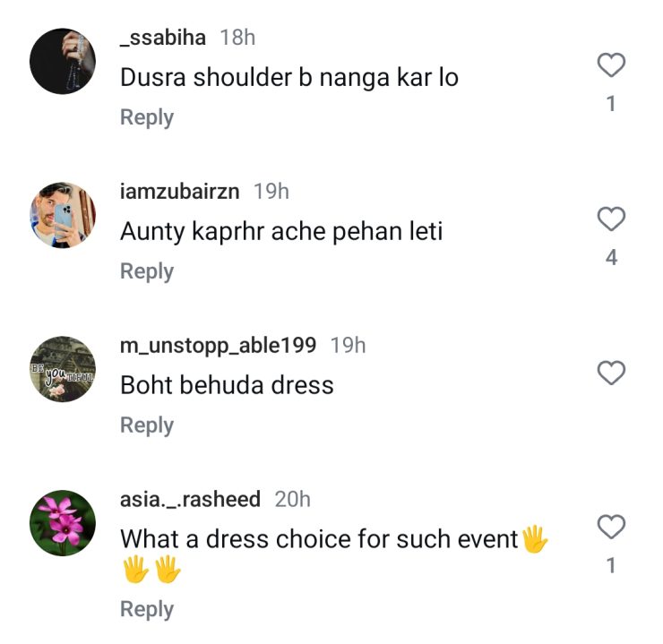663x644 pixels.
Task: Reply to asia._.rasheed's dress choice comment
Action: (x=147, y=609)
